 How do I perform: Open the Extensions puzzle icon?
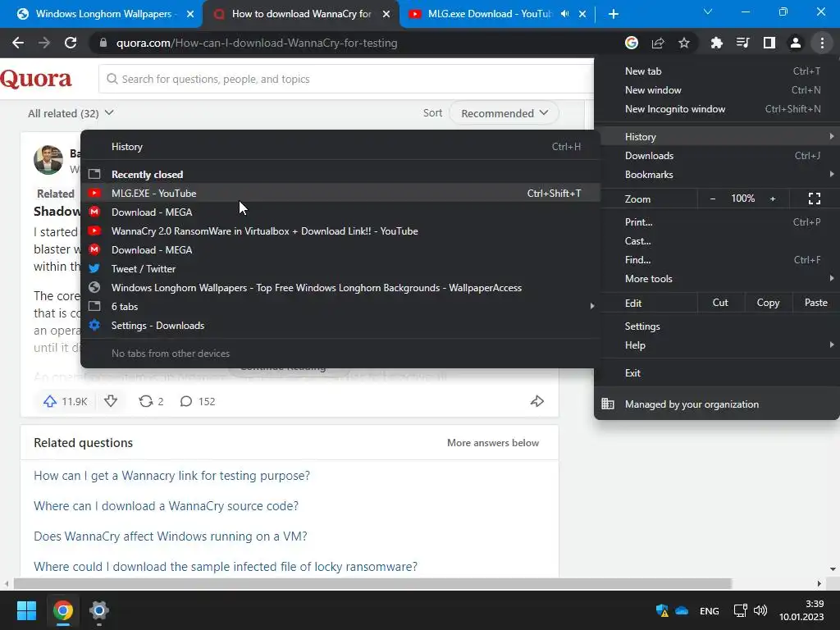point(716,43)
